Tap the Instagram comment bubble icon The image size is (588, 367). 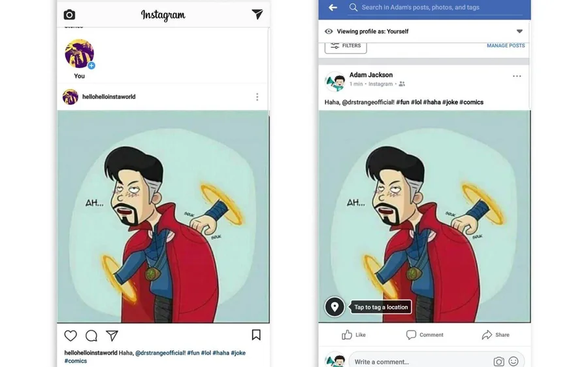point(91,336)
